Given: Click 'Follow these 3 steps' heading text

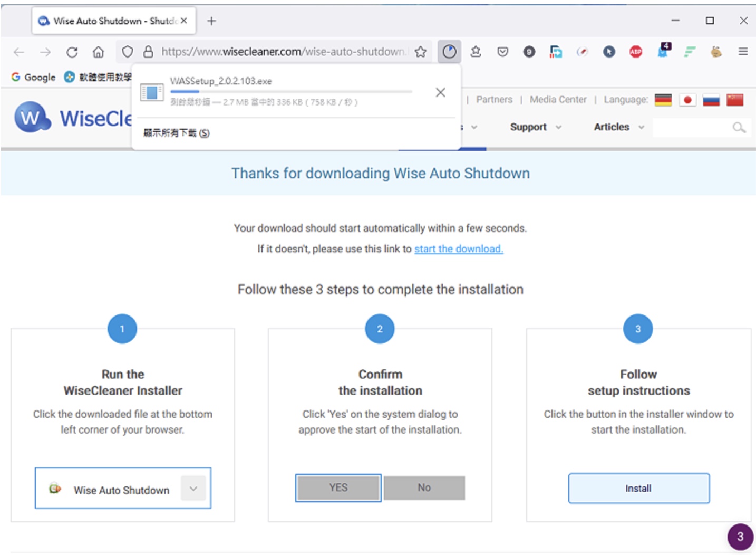Looking at the screenshot, I should (x=380, y=290).
